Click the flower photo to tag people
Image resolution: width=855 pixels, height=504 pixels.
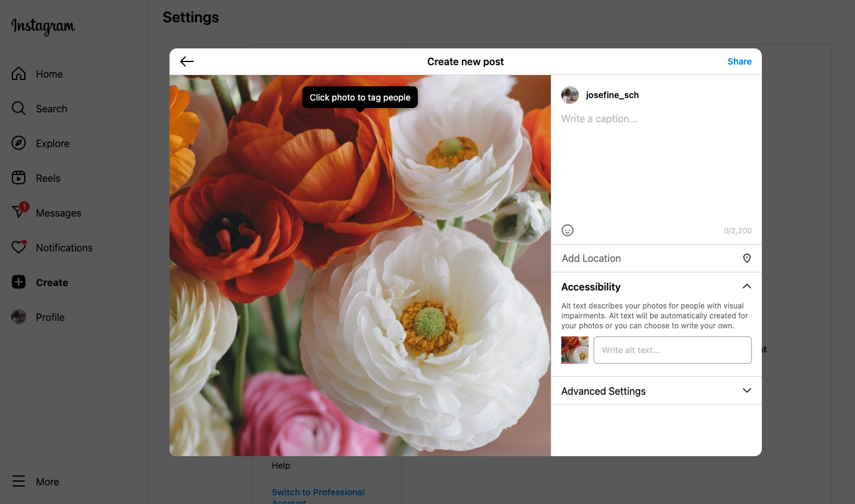[x=360, y=266]
